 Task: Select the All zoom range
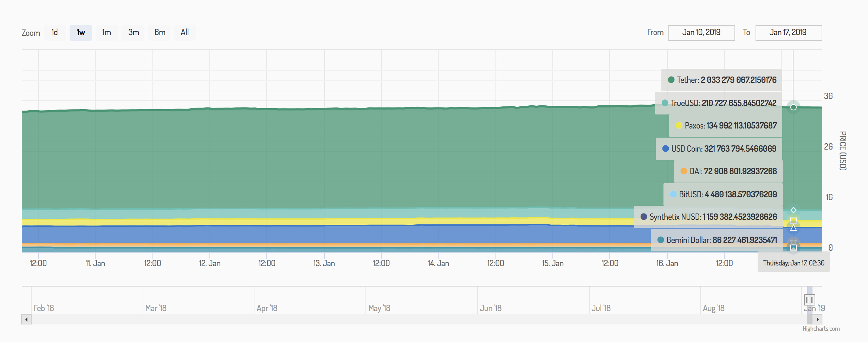pos(184,33)
